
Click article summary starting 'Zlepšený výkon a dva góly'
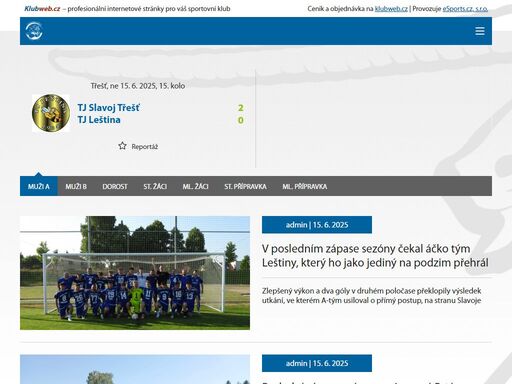(x=371, y=295)
